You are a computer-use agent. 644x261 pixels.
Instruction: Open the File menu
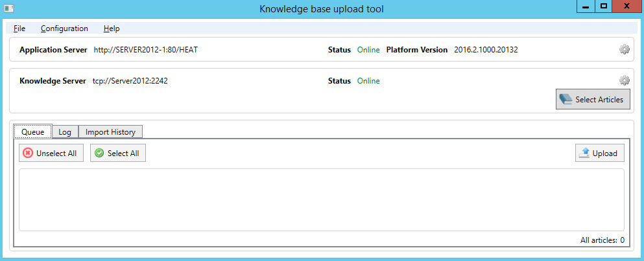tap(19, 28)
